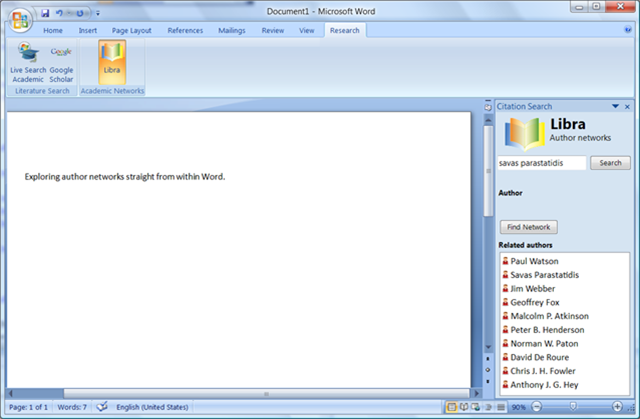640x419 pixels.
Task: Open the Select Browse Object button
Action: tap(488, 370)
